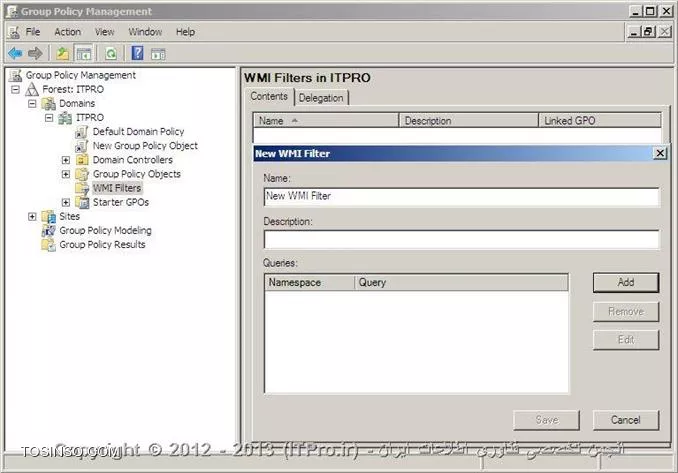
Task: Click the Save button
Action: click(547, 420)
